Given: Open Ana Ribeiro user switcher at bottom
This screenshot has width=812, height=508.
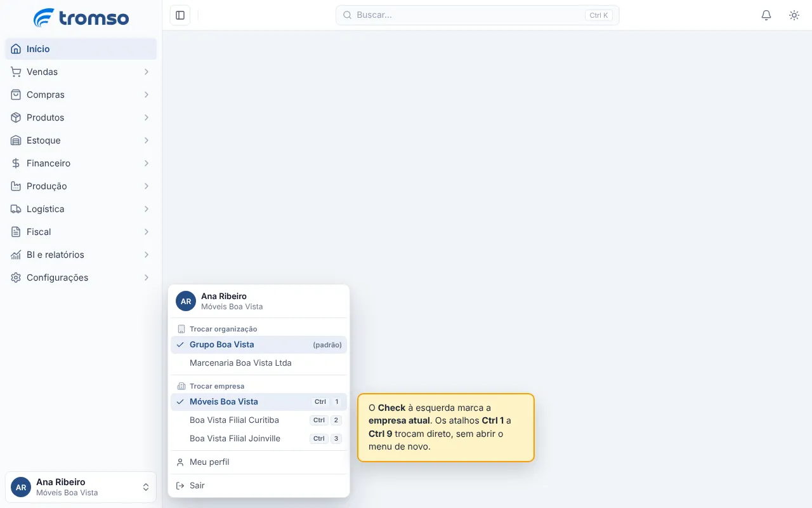Looking at the screenshot, I should 81,487.
